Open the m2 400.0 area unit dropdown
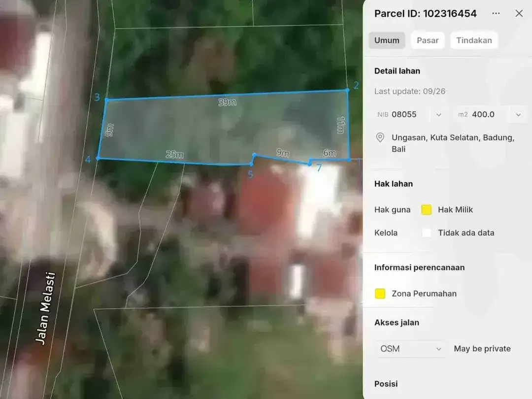 click(x=518, y=115)
